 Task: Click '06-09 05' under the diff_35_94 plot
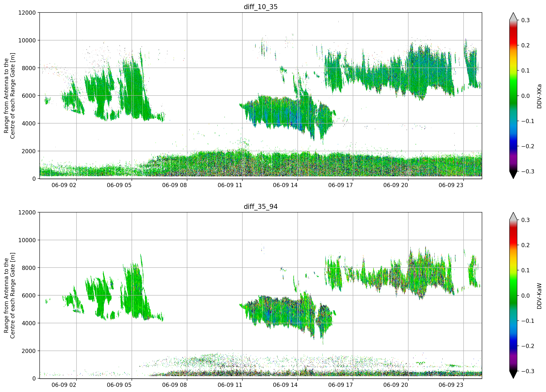tap(119, 385)
